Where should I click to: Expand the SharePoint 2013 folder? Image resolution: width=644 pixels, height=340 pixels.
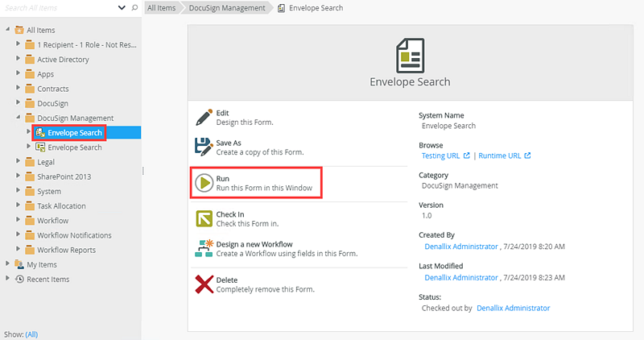coord(18,176)
